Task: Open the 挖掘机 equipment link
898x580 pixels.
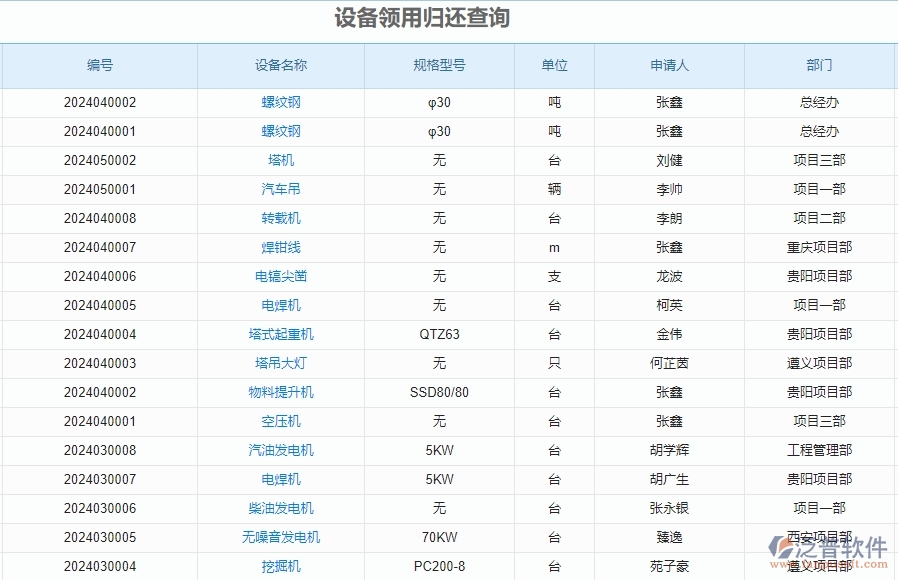Action: pyautogui.click(x=280, y=566)
